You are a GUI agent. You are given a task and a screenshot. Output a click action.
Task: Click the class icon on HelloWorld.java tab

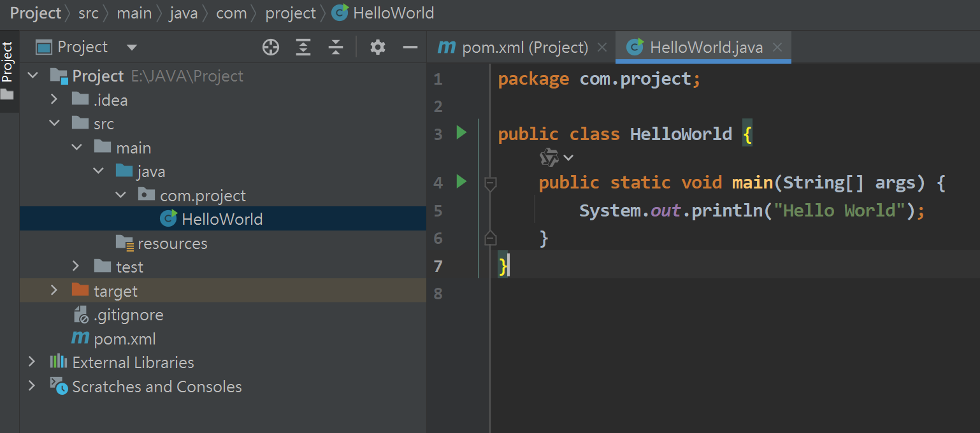635,47
